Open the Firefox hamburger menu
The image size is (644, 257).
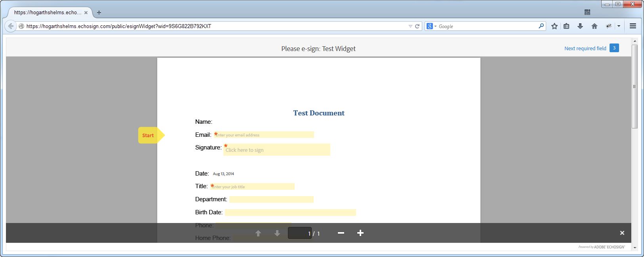(x=633, y=26)
